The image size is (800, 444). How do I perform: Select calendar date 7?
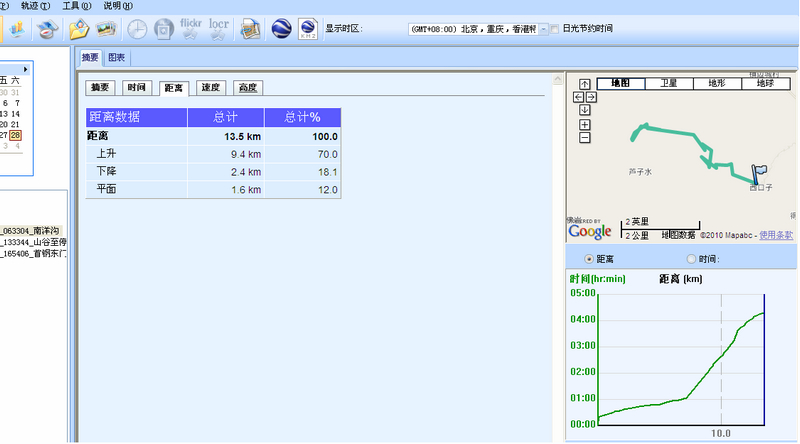pyautogui.click(x=17, y=103)
